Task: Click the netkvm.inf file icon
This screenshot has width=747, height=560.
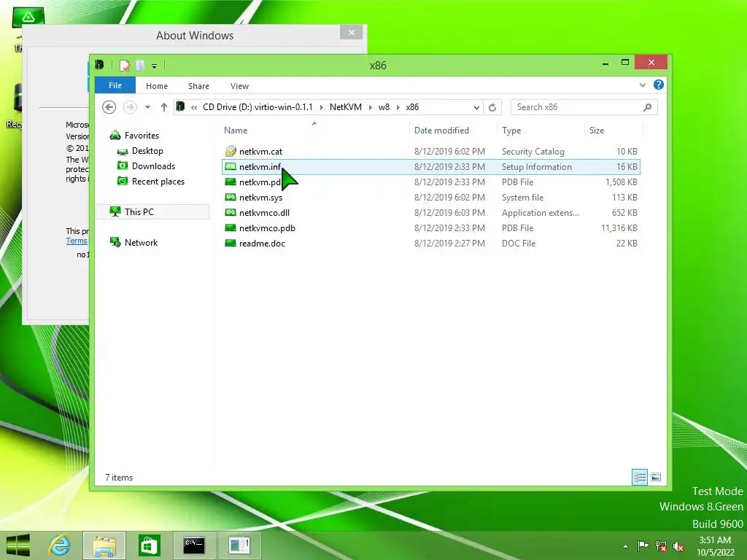Action: coord(231,167)
